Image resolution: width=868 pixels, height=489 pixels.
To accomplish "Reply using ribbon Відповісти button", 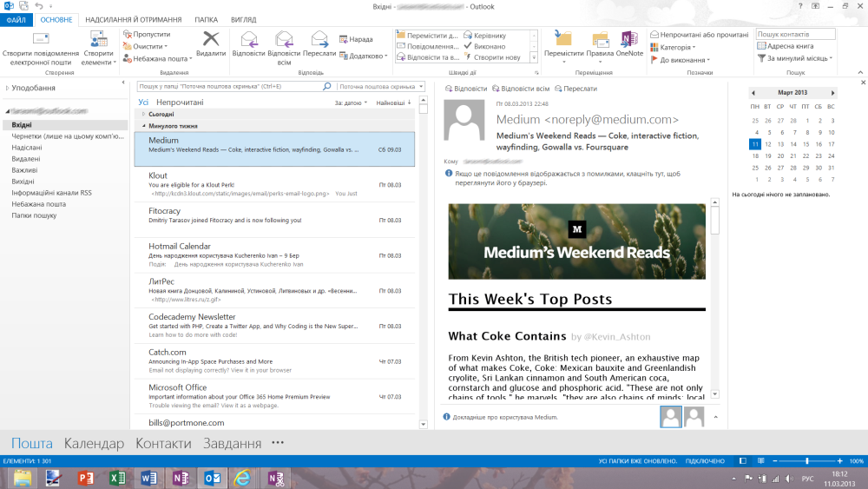I will click(248, 44).
